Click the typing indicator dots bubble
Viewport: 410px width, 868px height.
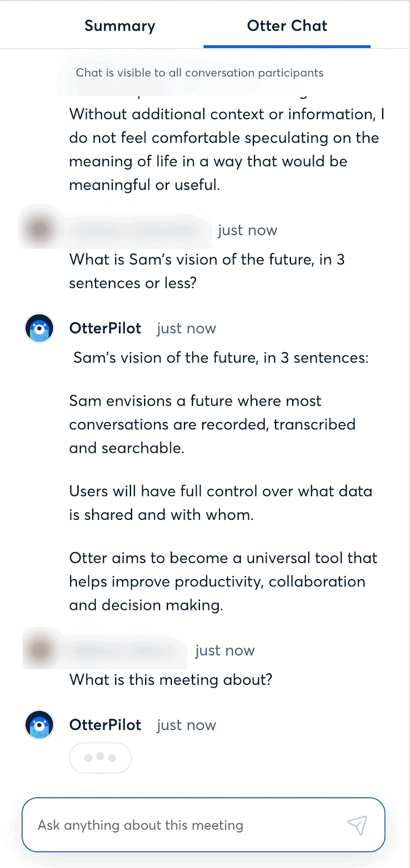tap(100, 758)
